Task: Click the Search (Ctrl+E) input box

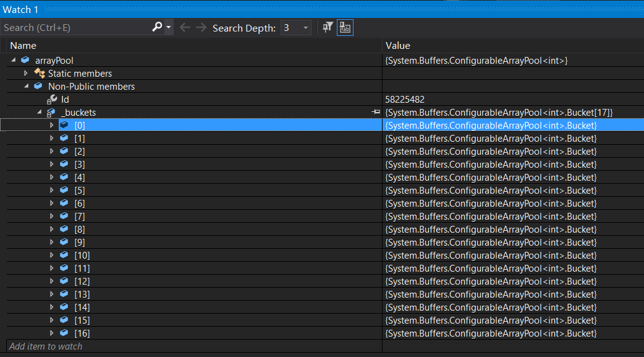Action: click(x=74, y=28)
